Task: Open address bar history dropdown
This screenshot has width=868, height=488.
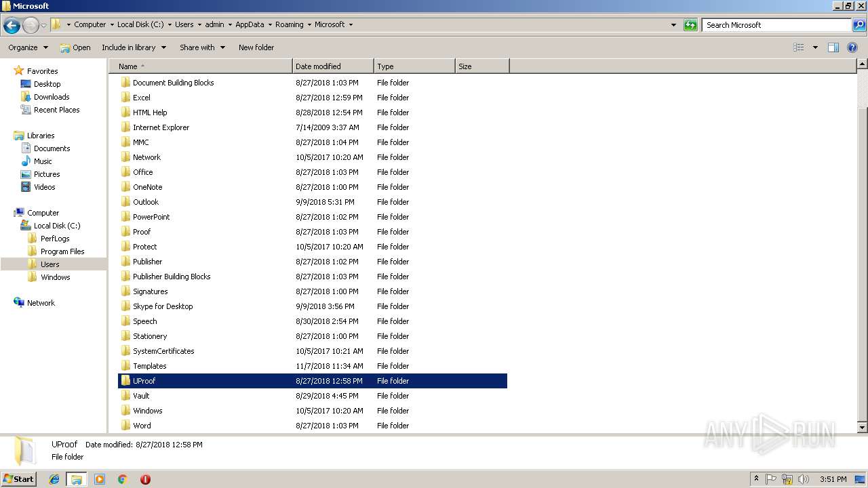Action: pos(673,25)
